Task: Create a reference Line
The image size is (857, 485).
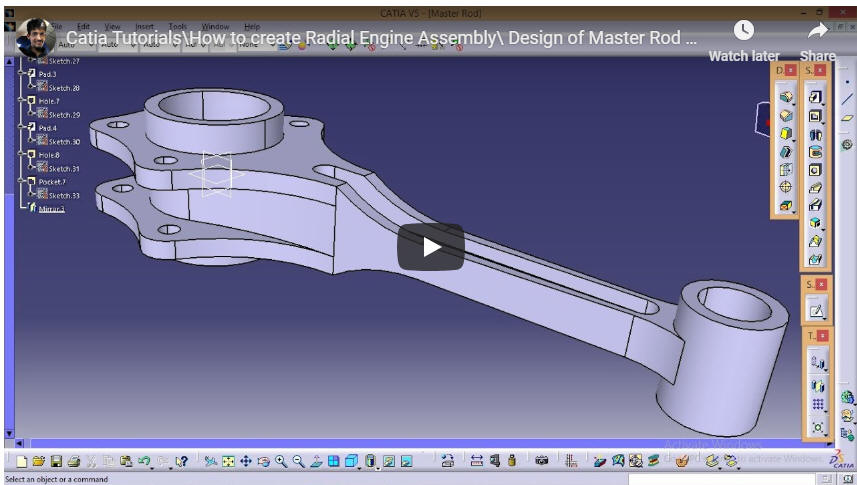Action: point(847,99)
